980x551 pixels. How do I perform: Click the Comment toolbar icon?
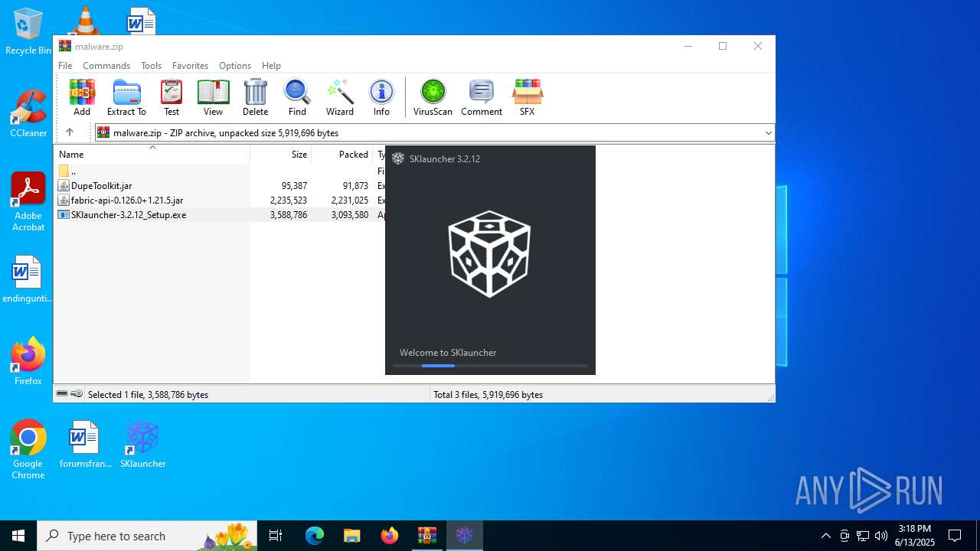click(x=482, y=97)
